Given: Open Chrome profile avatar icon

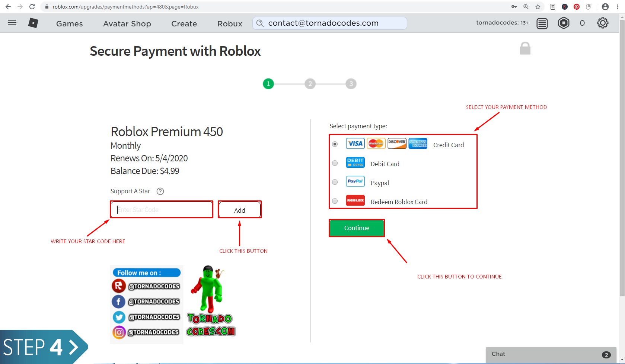Looking at the screenshot, I should tap(605, 7).
